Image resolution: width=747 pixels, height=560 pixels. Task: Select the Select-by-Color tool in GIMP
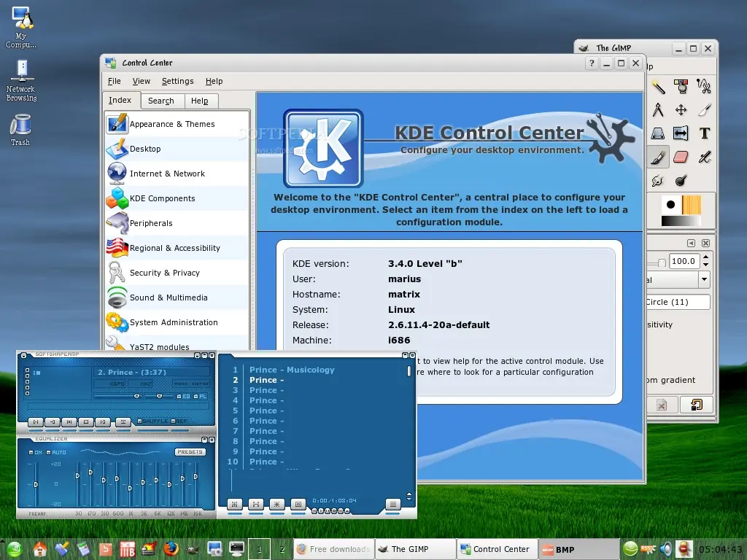(x=681, y=86)
